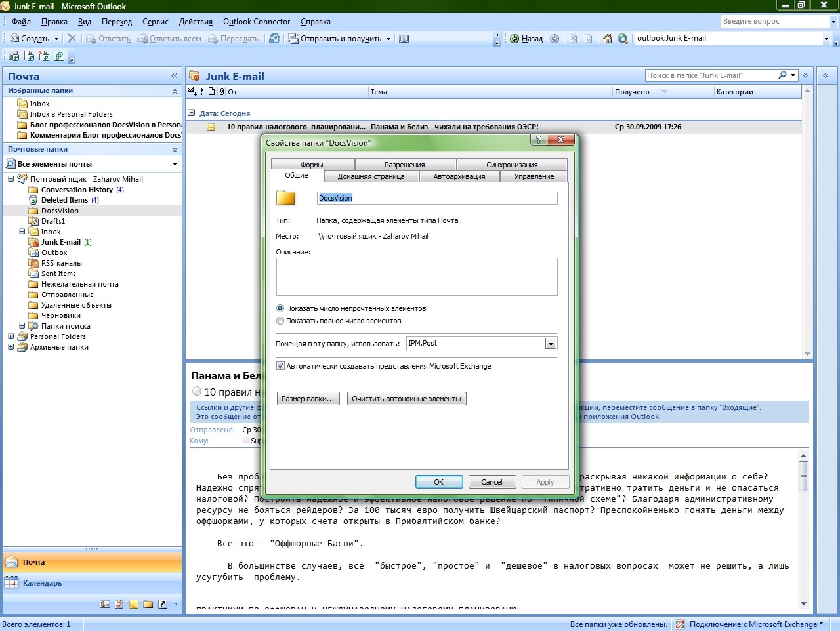
Task: Click the magnifier icon in folder search box
Action: pos(782,75)
